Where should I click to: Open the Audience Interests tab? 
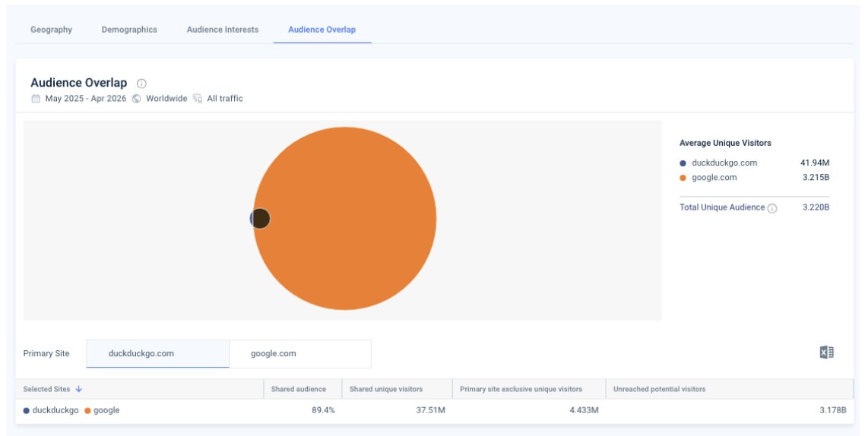223,30
